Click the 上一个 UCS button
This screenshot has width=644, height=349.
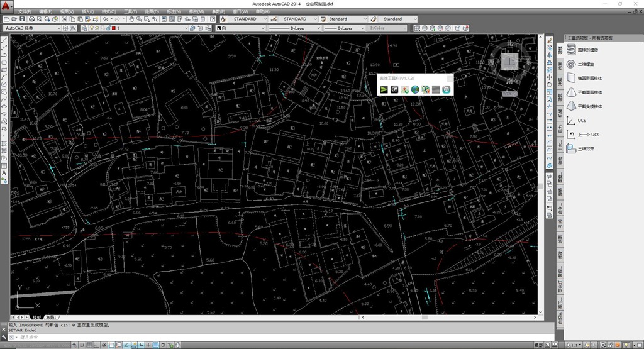pyautogui.click(x=587, y=135)
